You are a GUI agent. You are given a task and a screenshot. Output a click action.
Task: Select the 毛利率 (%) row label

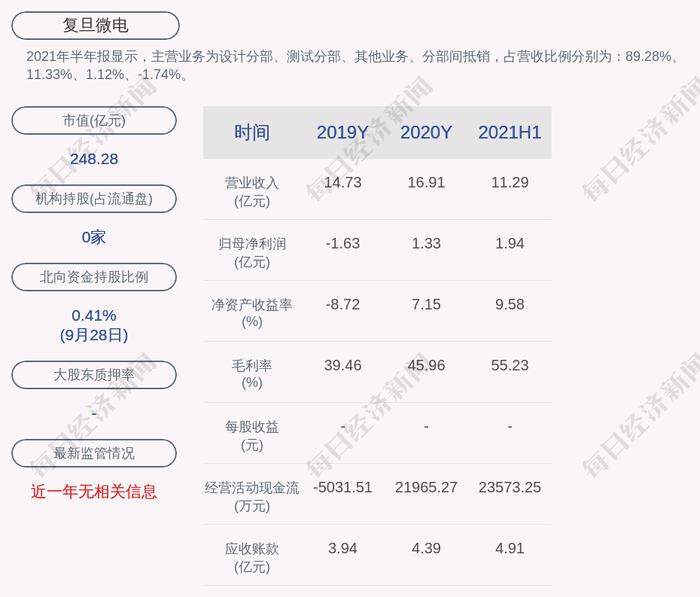252,374
